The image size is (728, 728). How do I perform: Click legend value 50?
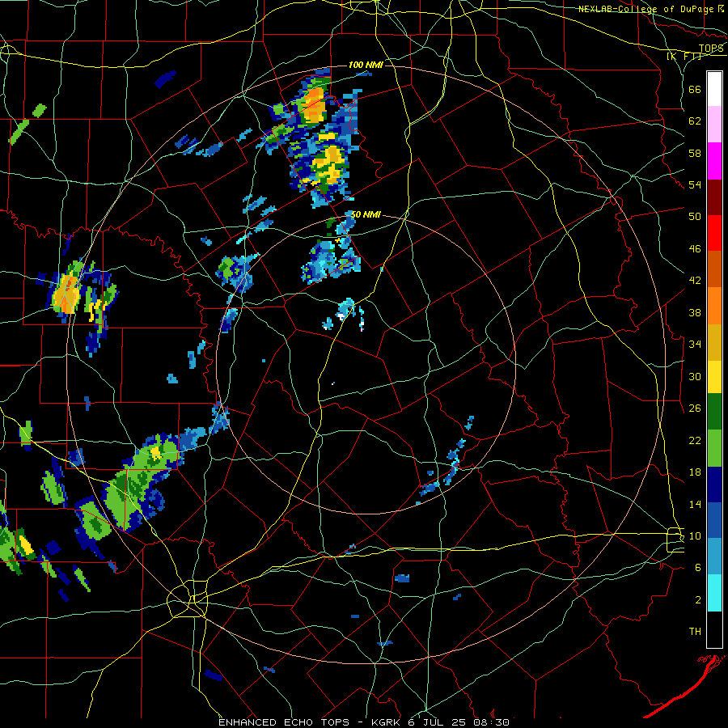point(695,217)
